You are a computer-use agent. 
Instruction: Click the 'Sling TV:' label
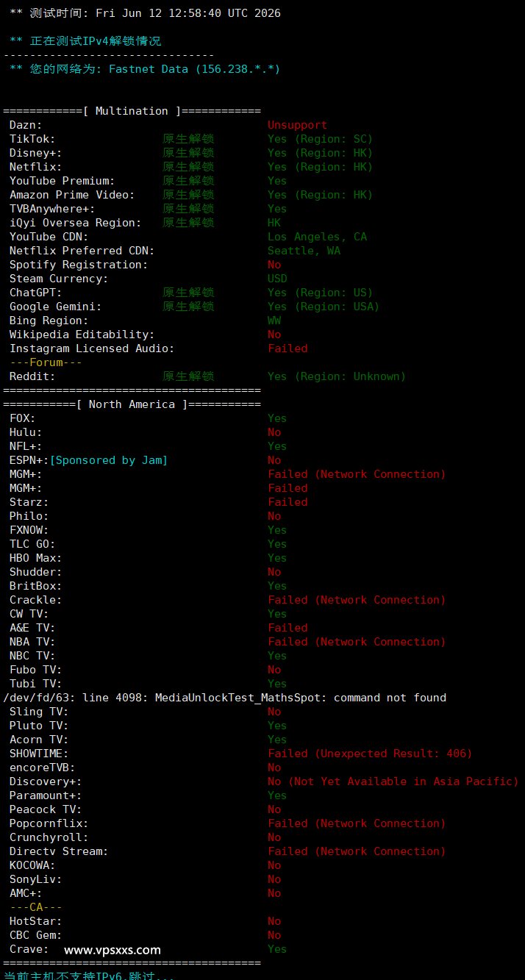coord(39,712)
